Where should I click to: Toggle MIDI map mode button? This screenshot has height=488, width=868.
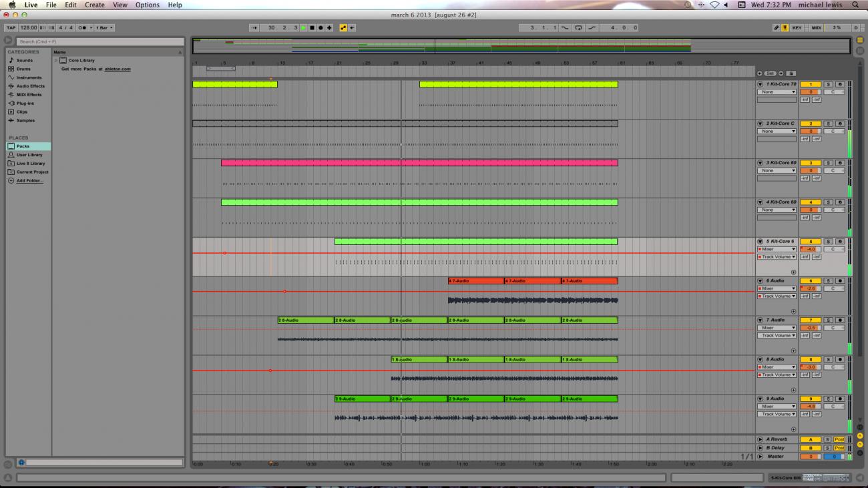click(816, 28)
